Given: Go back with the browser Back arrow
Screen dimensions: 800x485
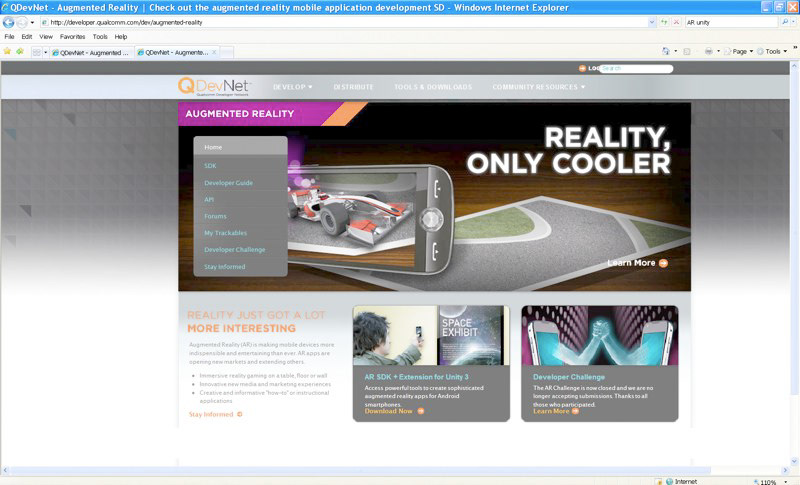Looking at the screenshot, I should [9, 22].
